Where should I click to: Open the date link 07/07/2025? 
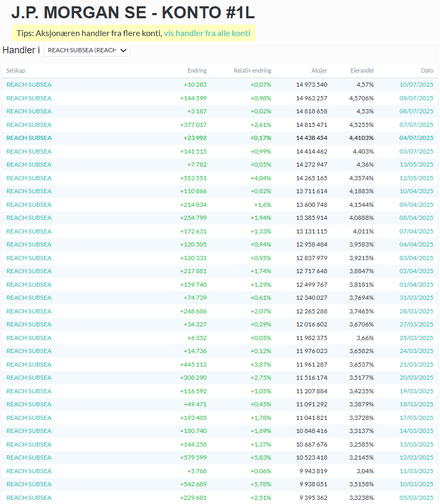click(x=416, y=125)
